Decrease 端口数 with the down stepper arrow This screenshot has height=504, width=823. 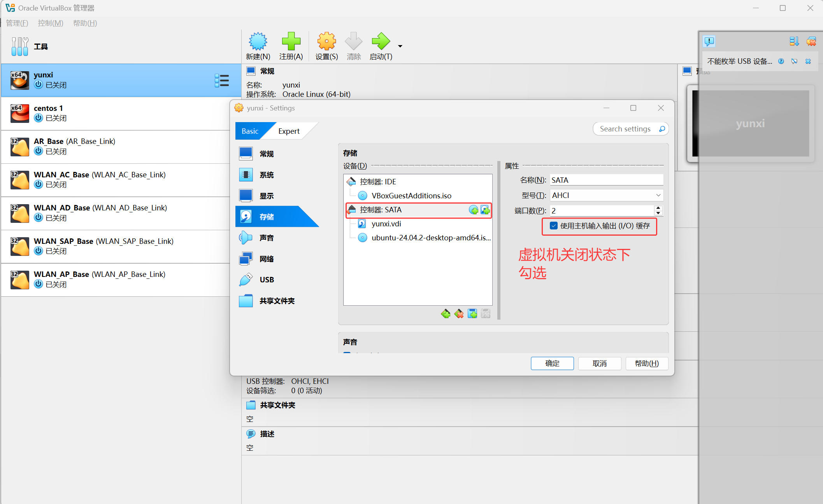point(658,213)
